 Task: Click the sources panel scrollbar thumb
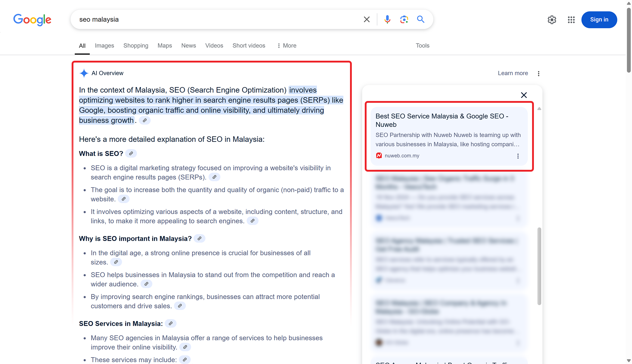(539, 266)
